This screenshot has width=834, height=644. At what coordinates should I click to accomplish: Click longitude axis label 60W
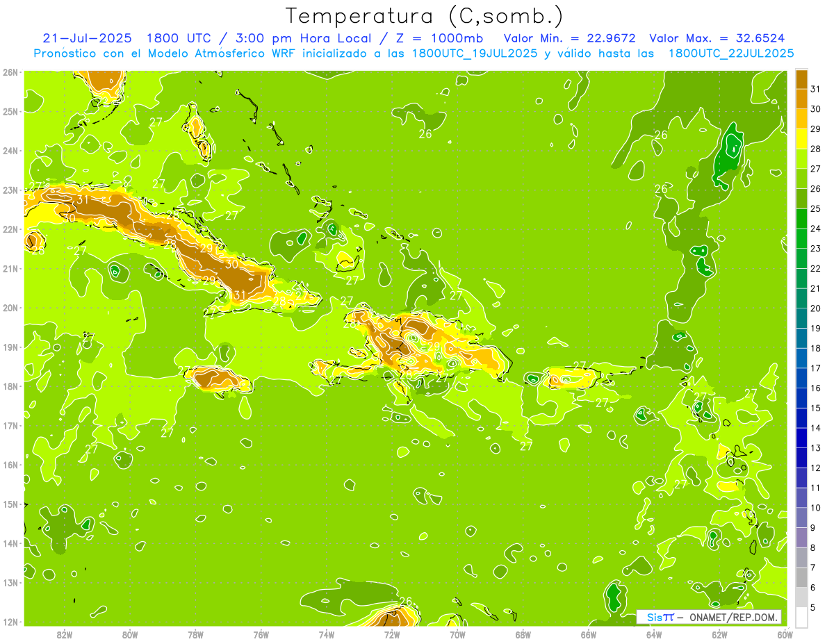(785, 635)
